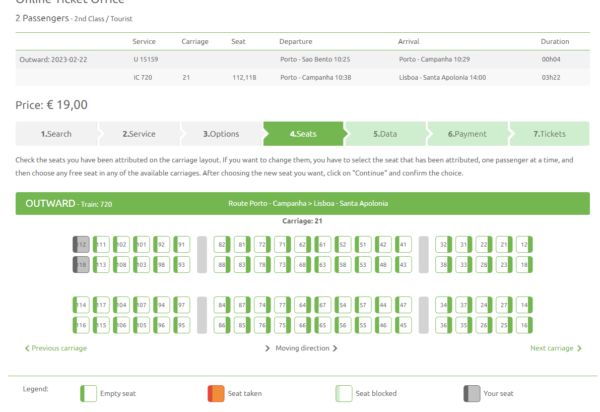Return to the 2.Service step
Viewport: 600px width, 412px height.
click(x=139, y=134)
